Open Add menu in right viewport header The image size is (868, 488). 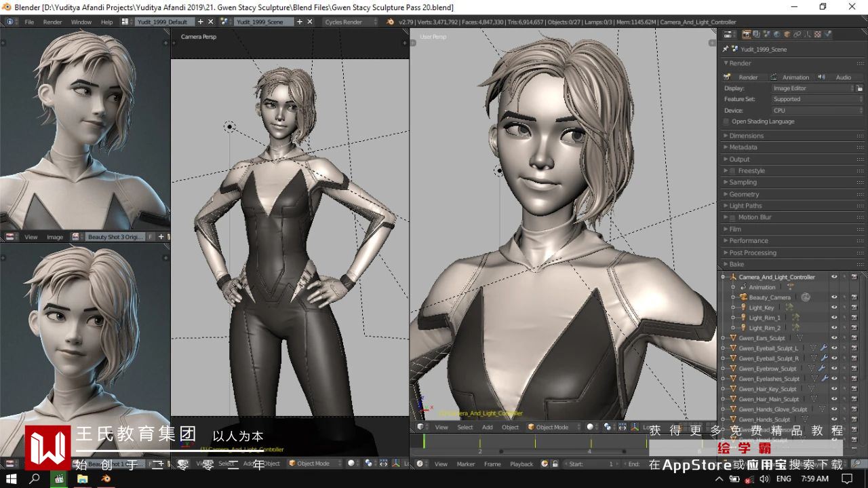488,427
